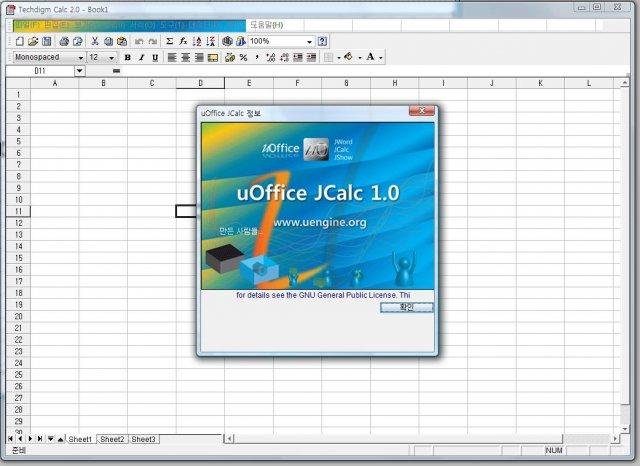
Task: Click vertical scrollbar down arrow
Action: [624, 429]
